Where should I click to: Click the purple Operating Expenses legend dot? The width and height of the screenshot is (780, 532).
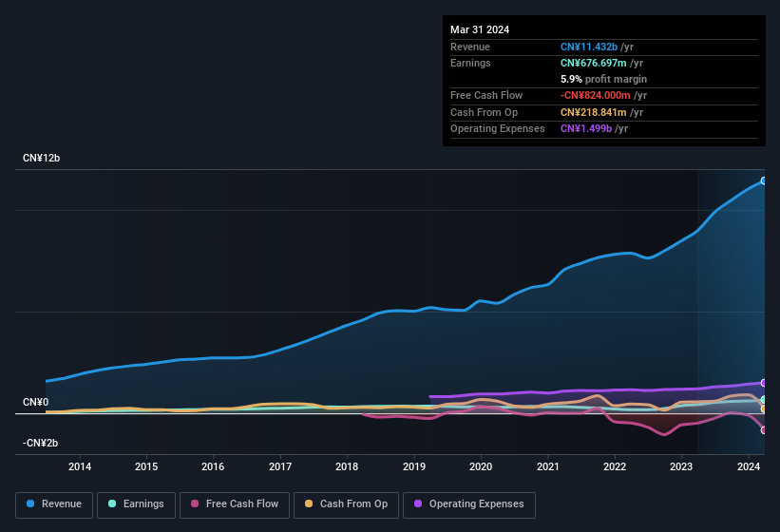(x=415, y=504)
